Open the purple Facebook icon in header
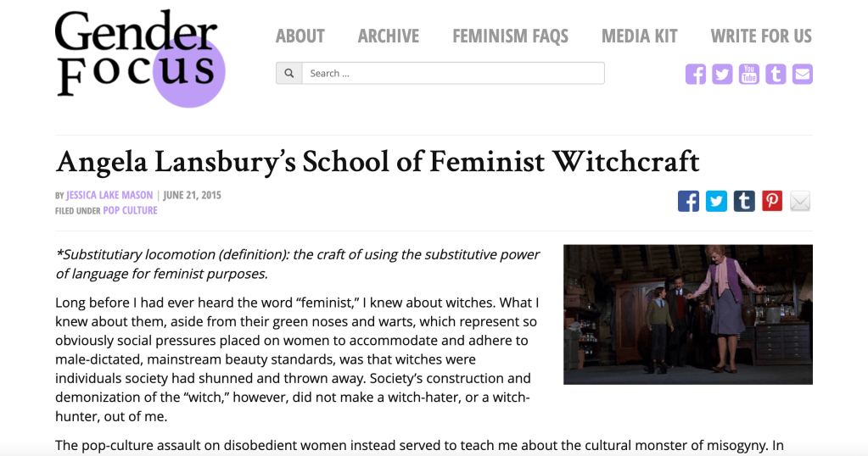 (696, 74)
